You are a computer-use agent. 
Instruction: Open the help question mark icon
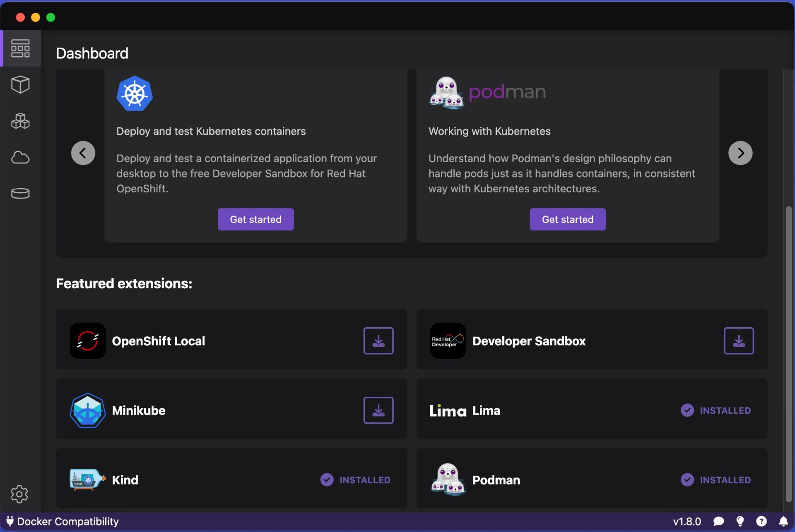coord(761,521)
